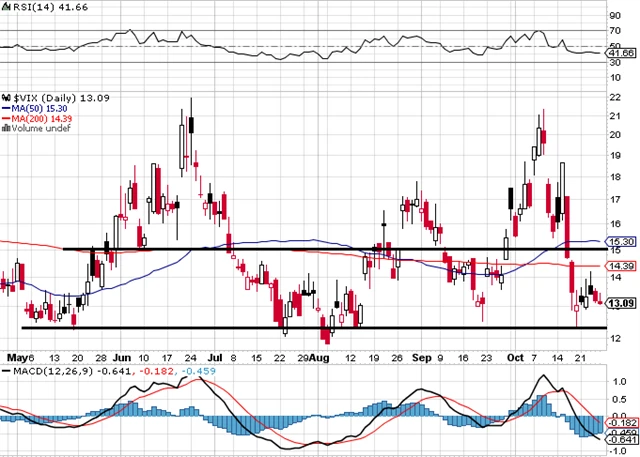Click the RSI panel icon at top left
The width and height of the screenshot is (640, 457).
[x=5, y=6]
